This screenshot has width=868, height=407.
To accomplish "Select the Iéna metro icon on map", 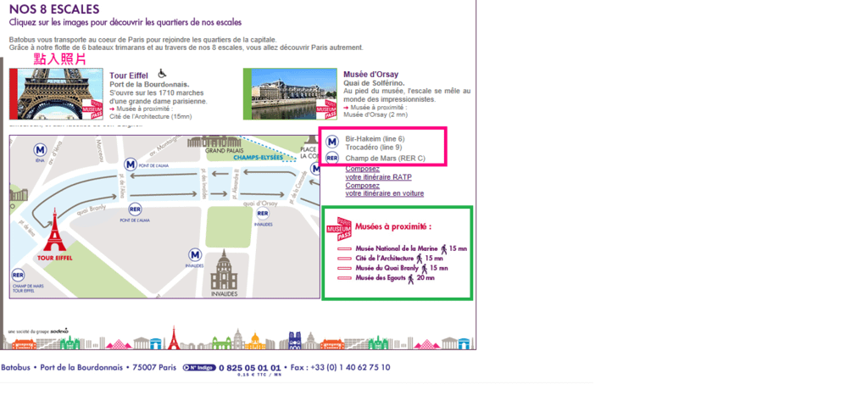I will [40, 150].
